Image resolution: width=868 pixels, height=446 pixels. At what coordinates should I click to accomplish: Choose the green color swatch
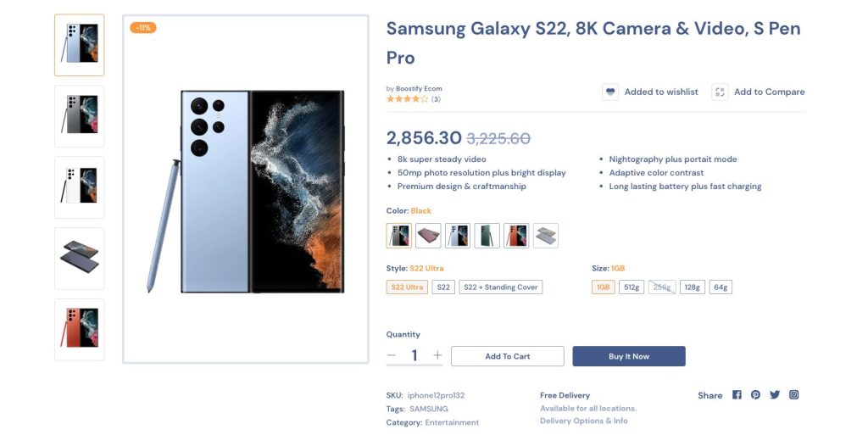pyautogui.click(x=487, y=236)
